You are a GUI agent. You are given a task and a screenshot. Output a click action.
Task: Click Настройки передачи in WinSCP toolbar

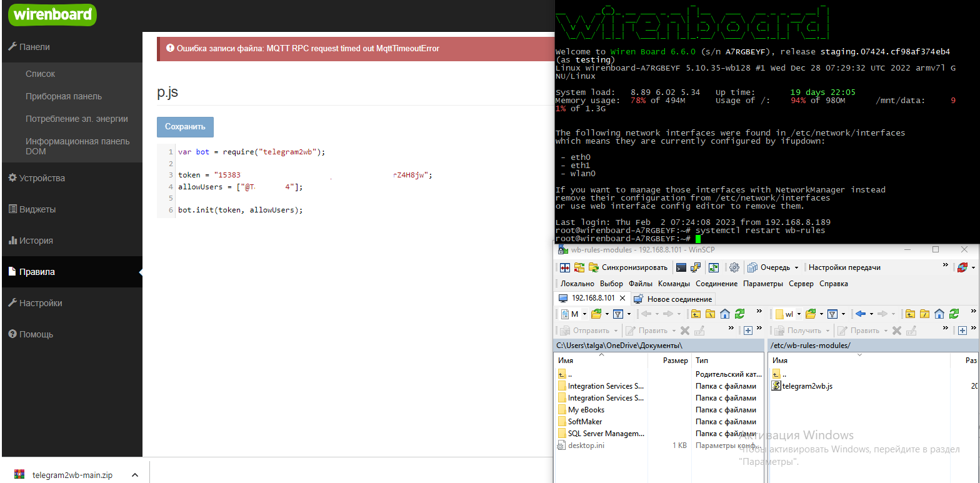pos(844,267)
